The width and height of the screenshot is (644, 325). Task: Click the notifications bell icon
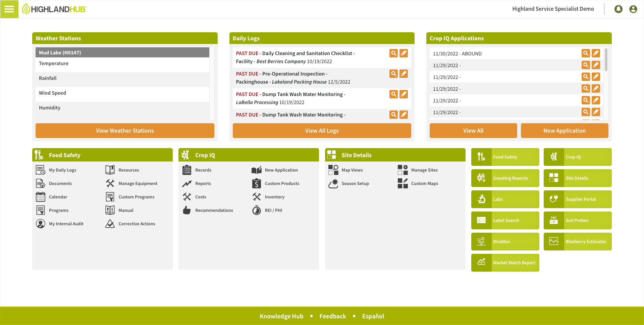tap(618, 9)
